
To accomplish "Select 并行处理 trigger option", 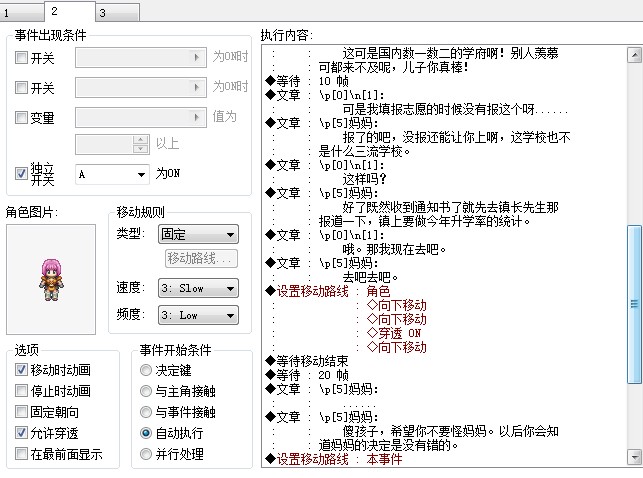I will click(146, 454).
